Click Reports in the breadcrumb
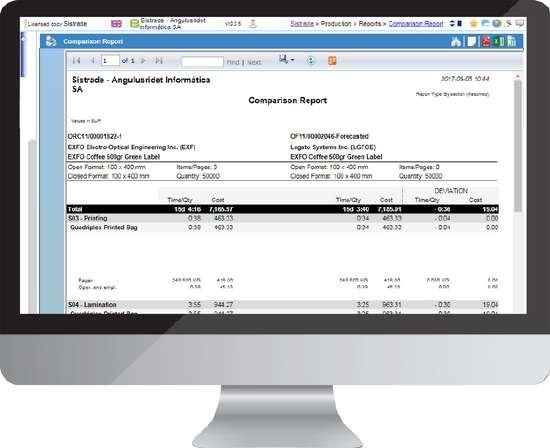 point(370,24)
